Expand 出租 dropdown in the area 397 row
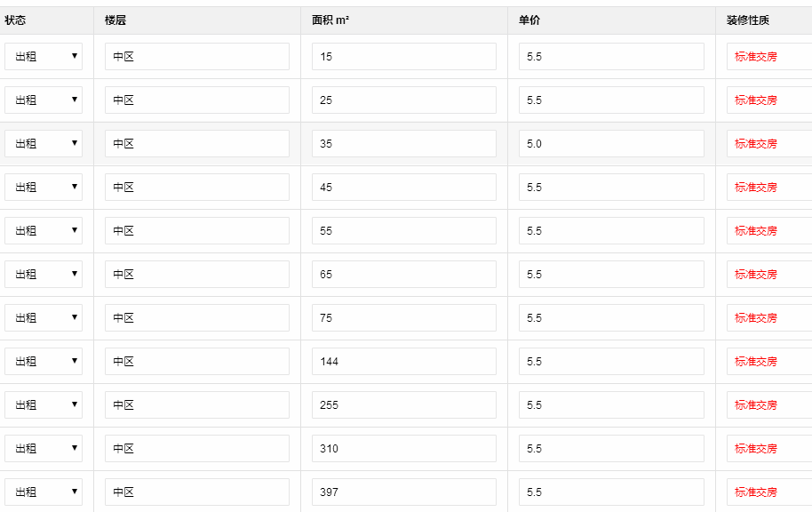This screenshot has width=812, height=512. pyautogui.click(x=44, y=492)
